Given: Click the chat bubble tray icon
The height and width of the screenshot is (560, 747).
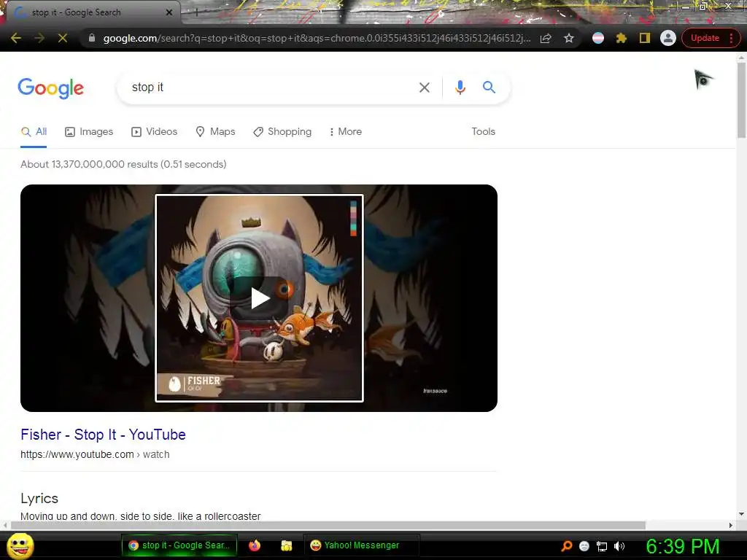Looking at the screenshot, I should coord(584,546).
